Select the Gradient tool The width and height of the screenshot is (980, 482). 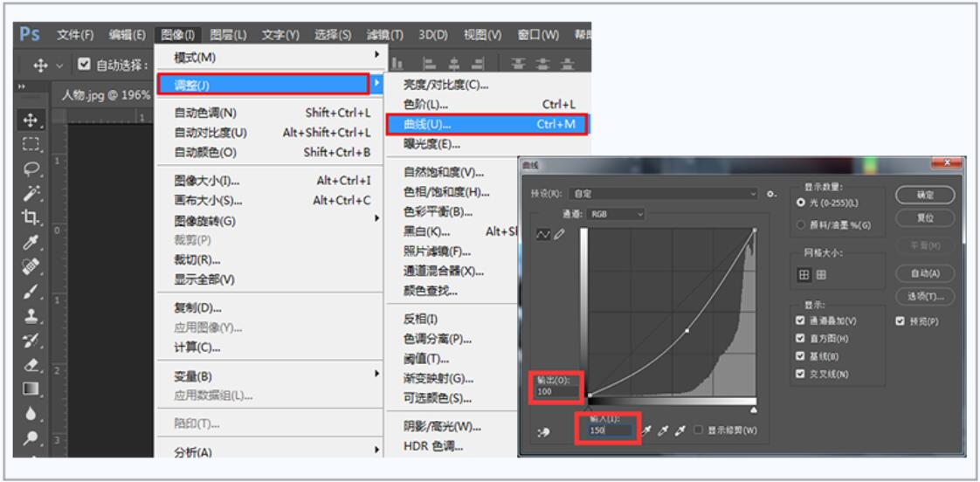(x=31, y=389)
